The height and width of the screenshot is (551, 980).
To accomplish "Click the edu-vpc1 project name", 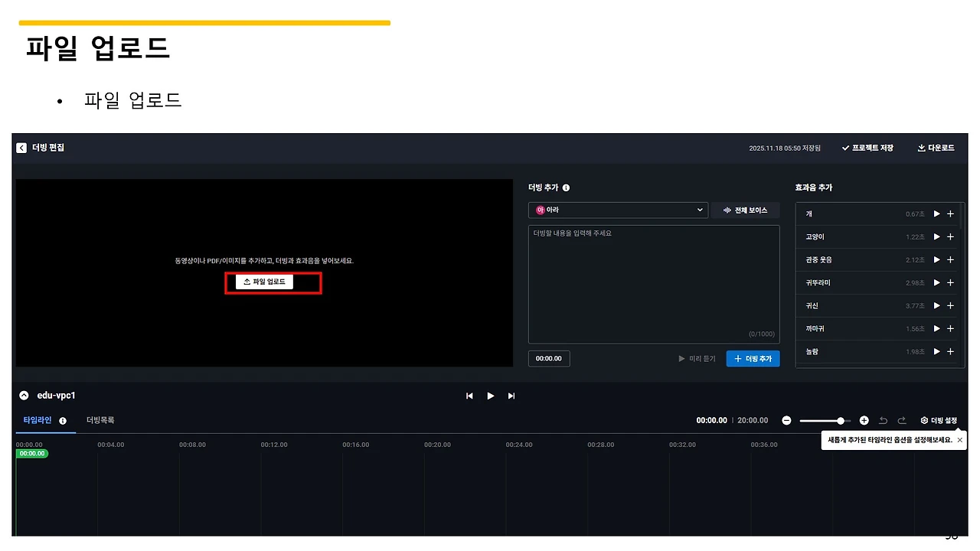I will (57, 396).
